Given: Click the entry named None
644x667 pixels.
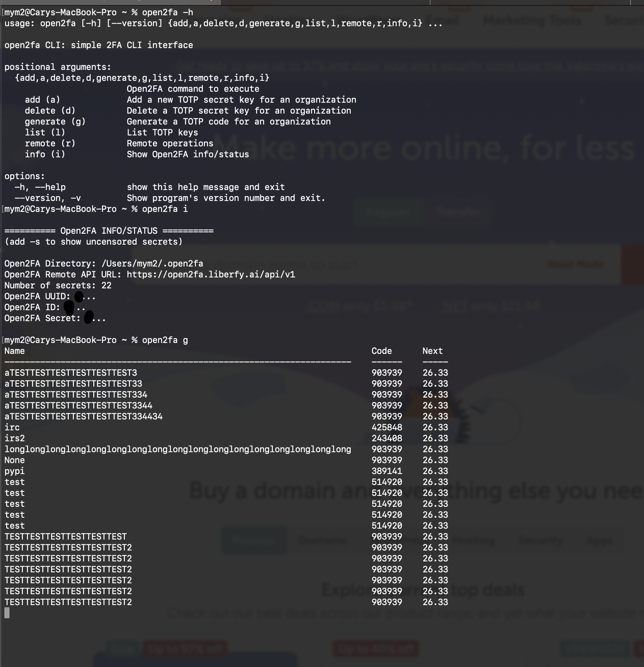Looking at the screenshot, I should (x=15, y=460).
